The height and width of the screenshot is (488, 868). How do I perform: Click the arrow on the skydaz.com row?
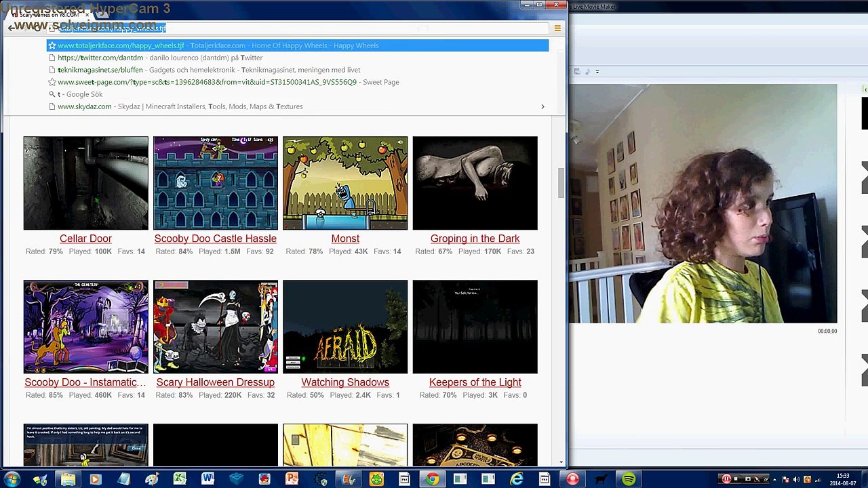(x=542, y=106)
